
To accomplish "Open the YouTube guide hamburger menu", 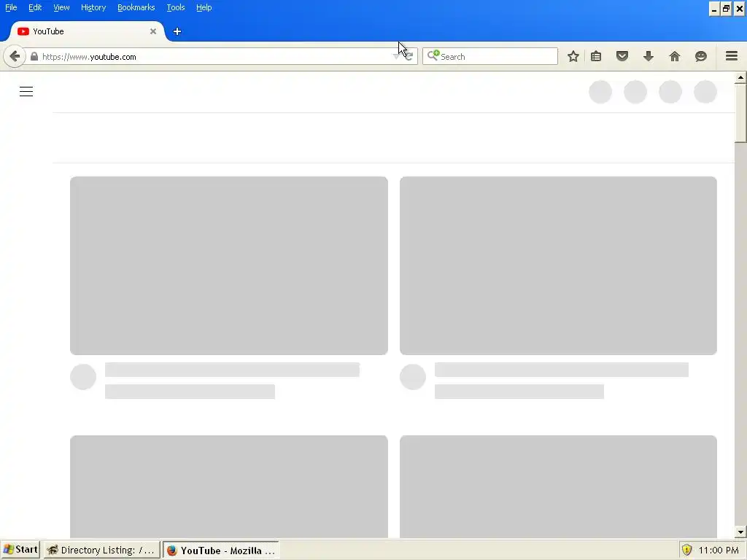I will [26, 91].
